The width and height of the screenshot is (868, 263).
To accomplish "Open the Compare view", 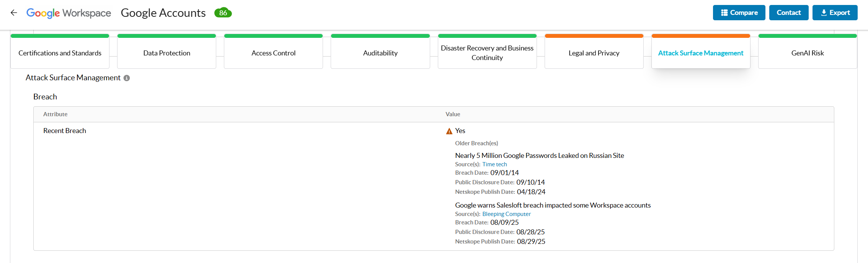I will pos(739,13).
